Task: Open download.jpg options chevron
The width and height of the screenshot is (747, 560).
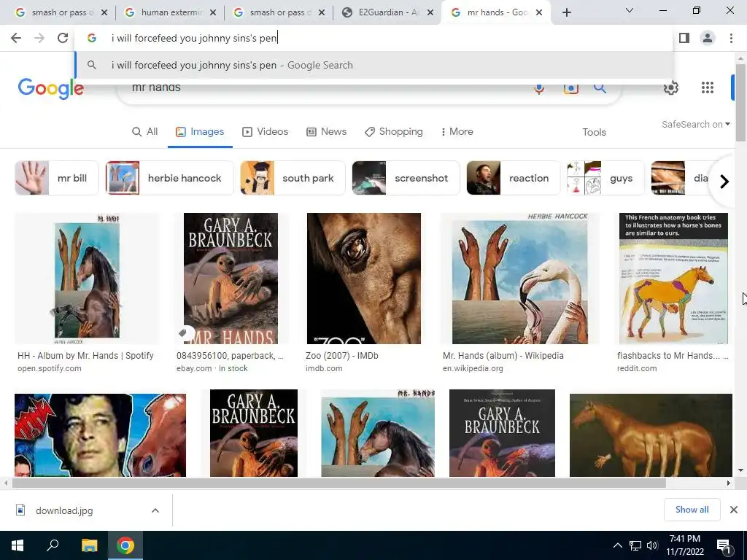Action: pos(155,510)
